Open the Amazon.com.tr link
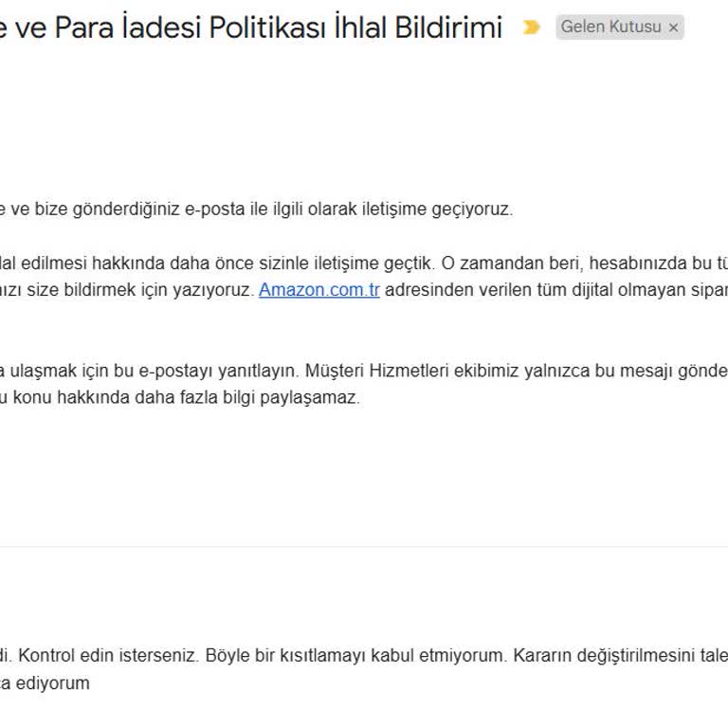 pyautogui.click(x=318, y=290)
